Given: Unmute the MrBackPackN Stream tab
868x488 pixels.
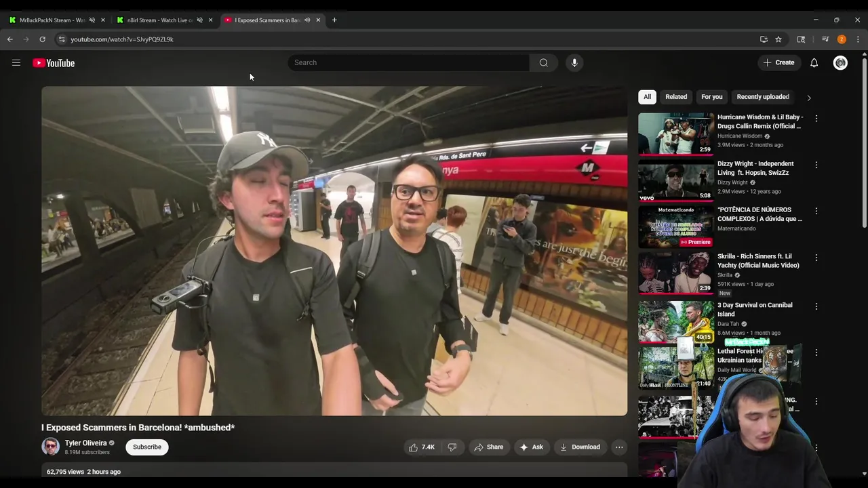Looking at the screenshot, I should pos(92,20).
